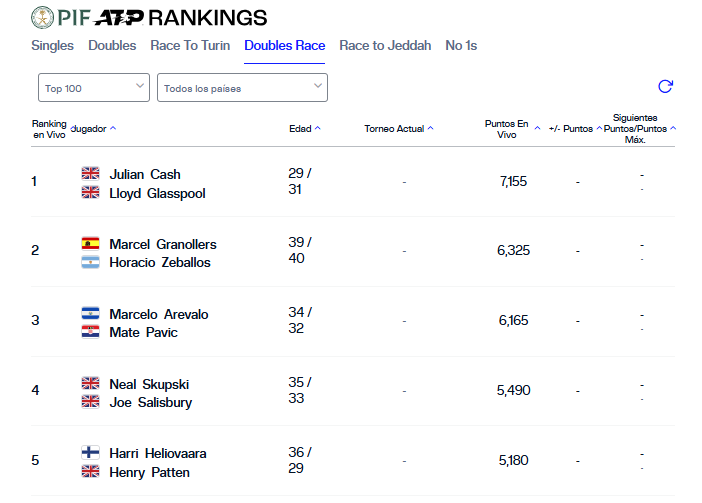Open the Todos los países dropdown
This screenshot has width=702, height=503.
click(x=242, y=88)
